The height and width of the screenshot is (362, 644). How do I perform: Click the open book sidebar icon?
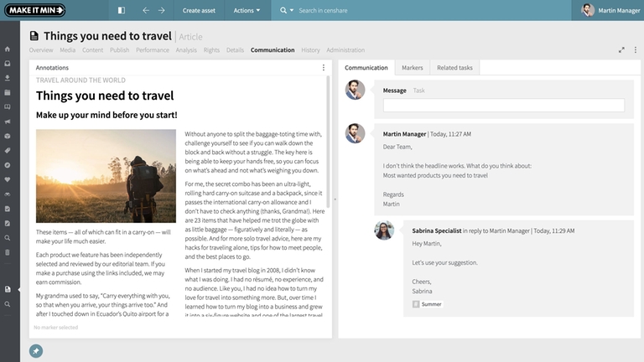click(8, 106)
